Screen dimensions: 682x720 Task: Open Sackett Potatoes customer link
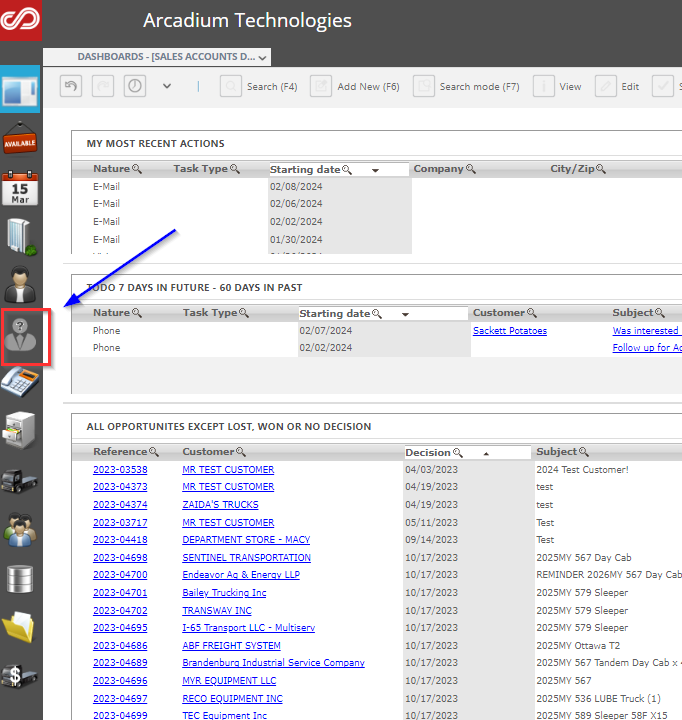pyautogui.click(x=510, y=331)
